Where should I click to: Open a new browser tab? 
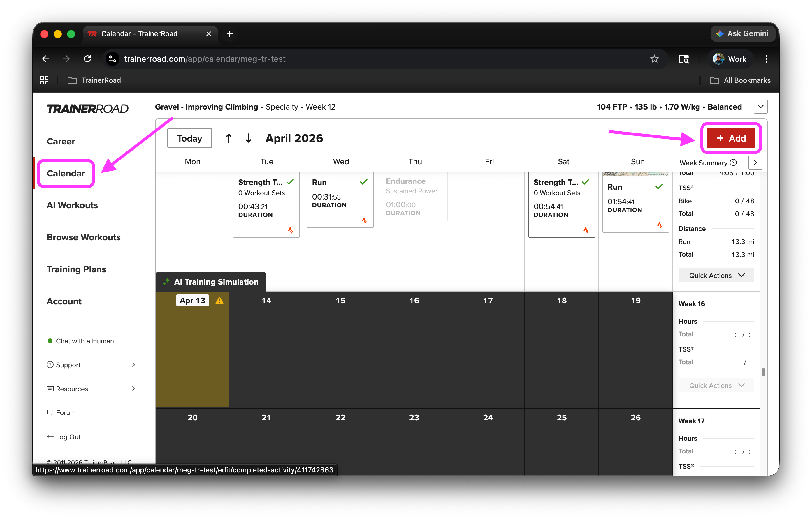pos(230,34)
